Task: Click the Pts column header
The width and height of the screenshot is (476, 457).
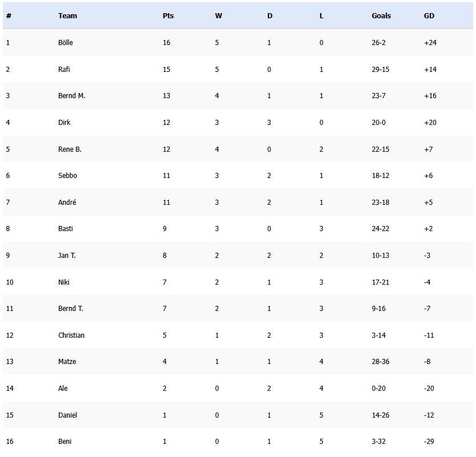Action: coord(168,16)
